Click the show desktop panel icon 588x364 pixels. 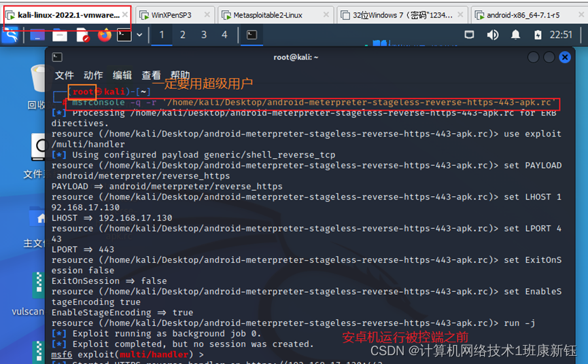click(x=37, y=35)
